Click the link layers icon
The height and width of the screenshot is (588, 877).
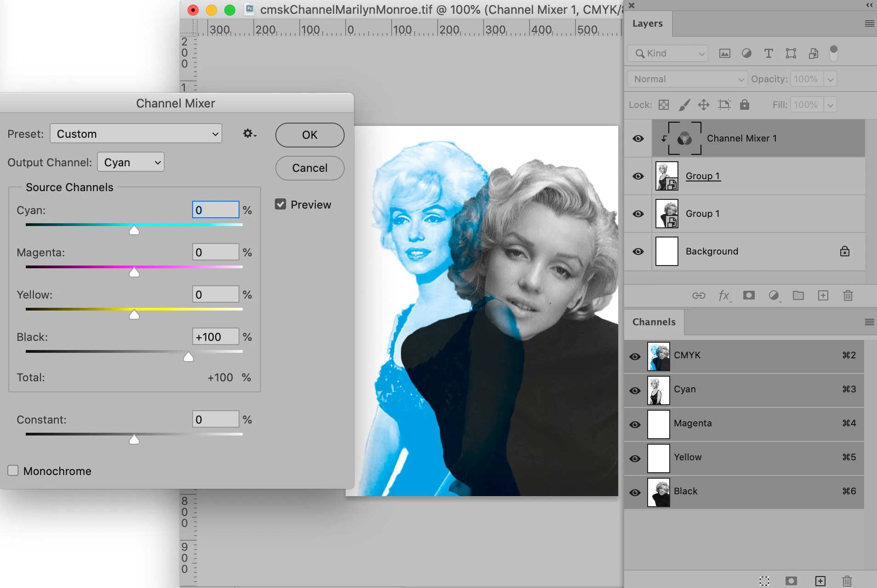(x=699, y=295)
